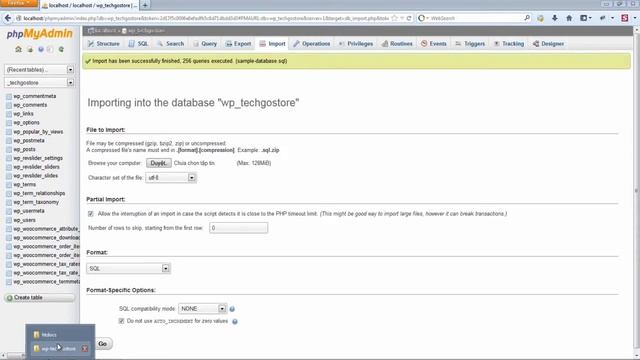
Task: Click the search magnifier in WebSearch box
Action: pos(527,18)
